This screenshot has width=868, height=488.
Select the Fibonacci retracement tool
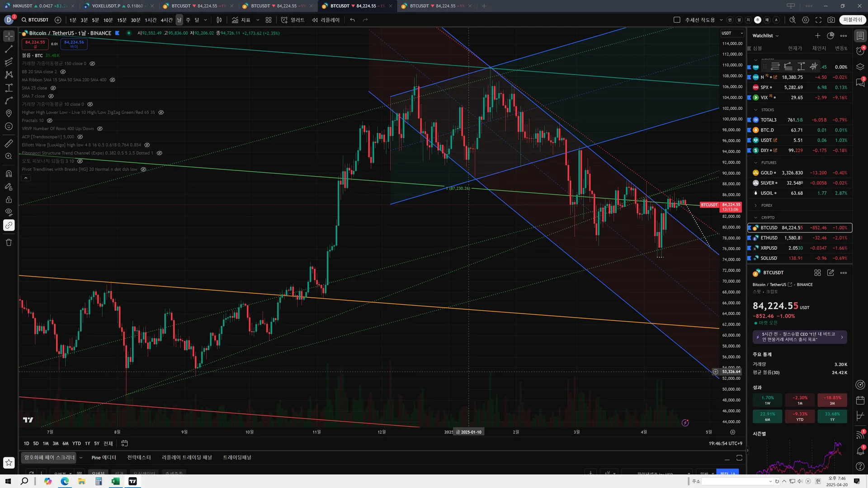(9, 62)
